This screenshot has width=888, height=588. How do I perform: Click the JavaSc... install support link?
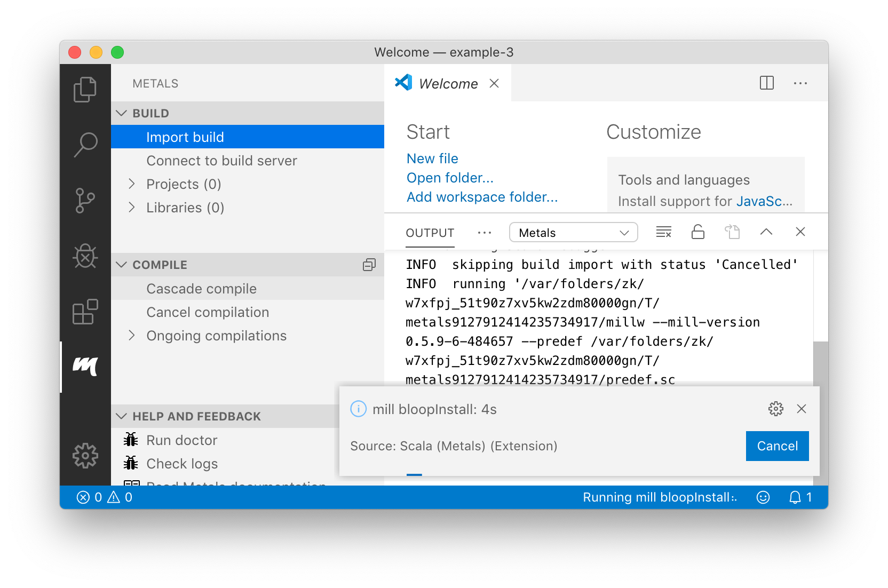pos(764,201)
